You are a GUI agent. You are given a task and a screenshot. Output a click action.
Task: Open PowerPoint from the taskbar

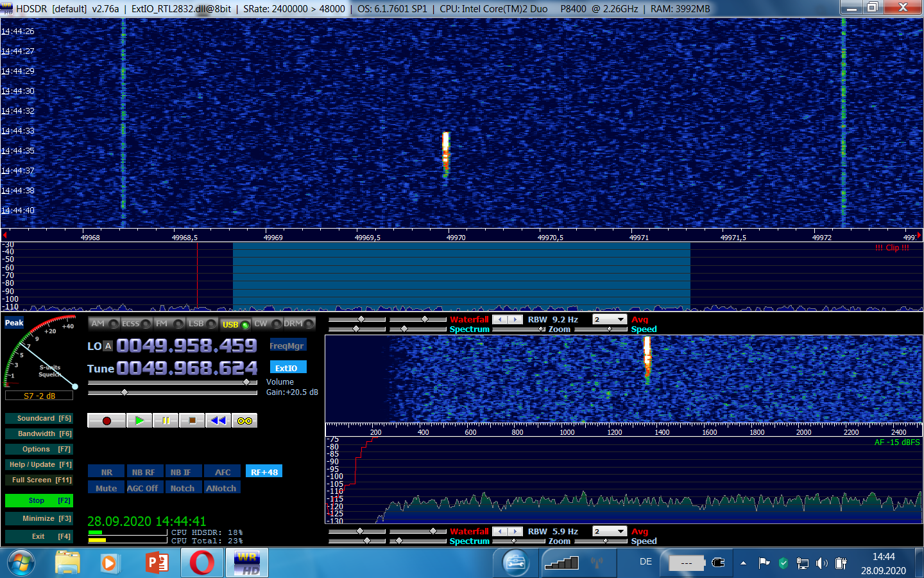pos(157,563)
